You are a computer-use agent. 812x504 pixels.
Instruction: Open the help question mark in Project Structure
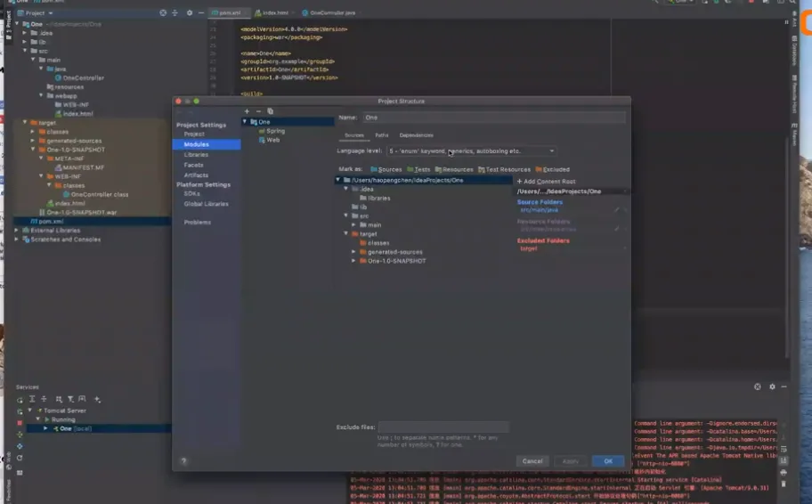pos(183,460)
